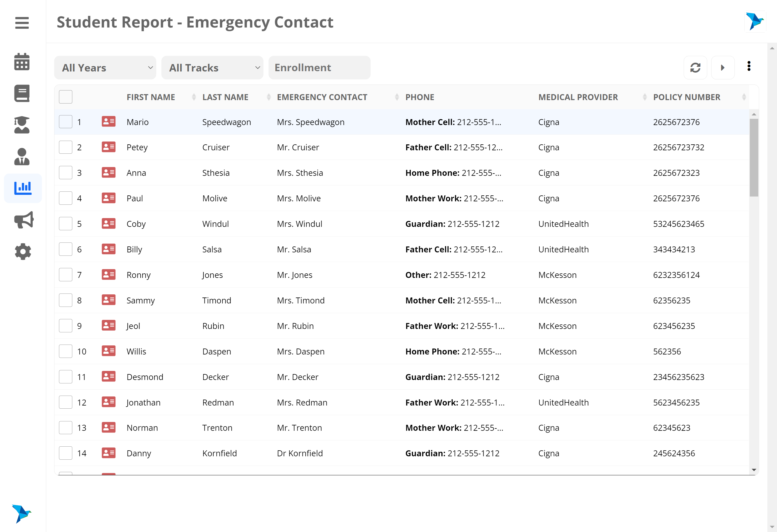The image size is (777, 532).
Task: Expand the All Years dropdown
Action: pos(105,67)
